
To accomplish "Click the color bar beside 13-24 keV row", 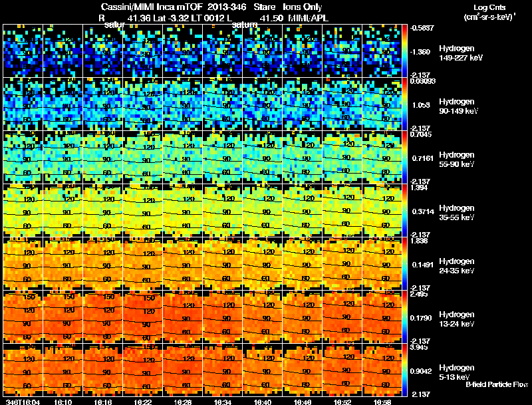I will pos(405,317).
